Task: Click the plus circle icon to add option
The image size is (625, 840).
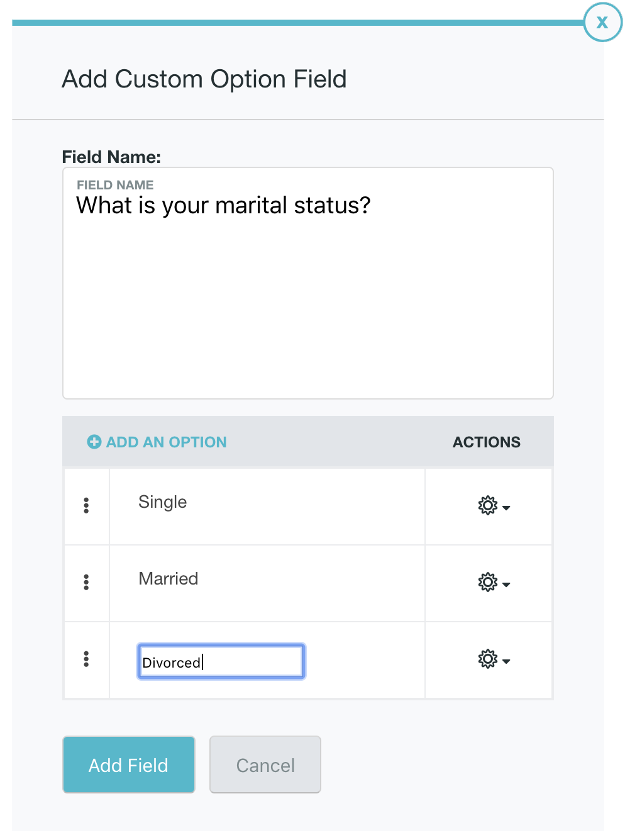Action: (x=94, y=442)
